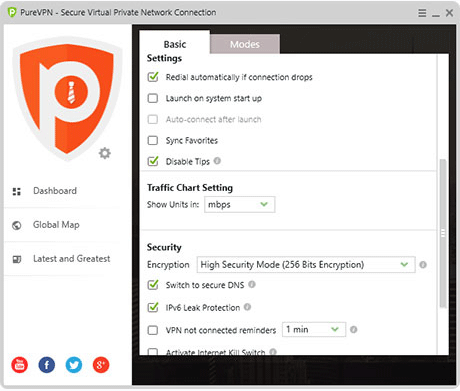This screenshot has width=460, height=391.
Task: Uncheck Switch to secure DNS
Action: click(x=153, y=285)
